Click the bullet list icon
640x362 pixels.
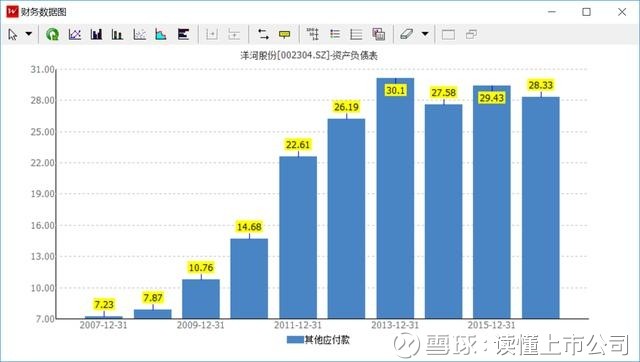335,34
